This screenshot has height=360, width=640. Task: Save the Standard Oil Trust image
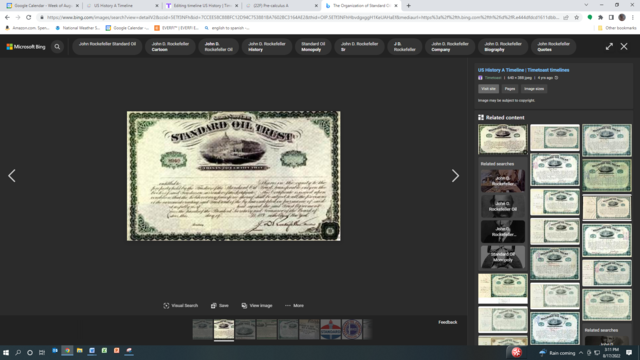coord(220,305)
